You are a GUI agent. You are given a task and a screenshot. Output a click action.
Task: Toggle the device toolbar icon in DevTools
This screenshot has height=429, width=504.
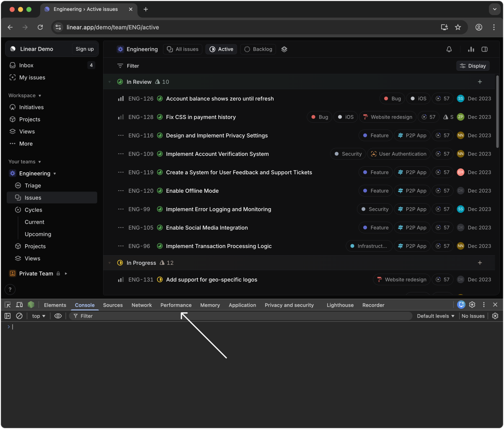point(19,305)
